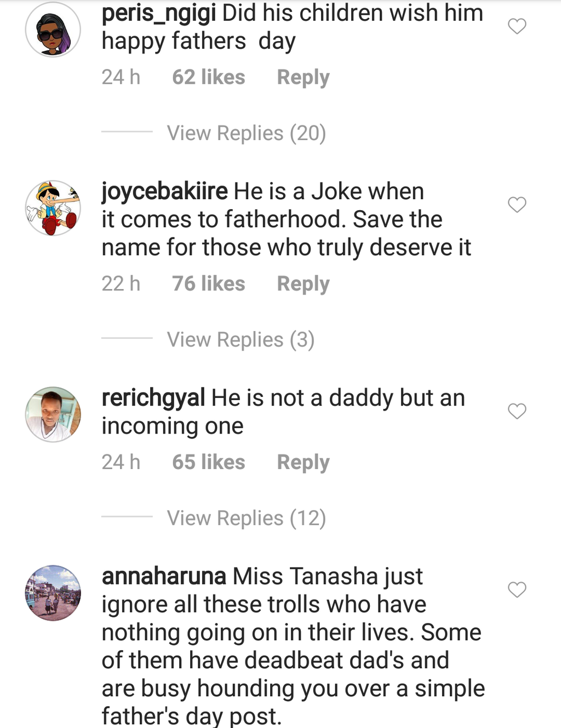Like rerichgyal's comment using the heart
The width and height of the screenshot is (561, 728).
(517, 411)
